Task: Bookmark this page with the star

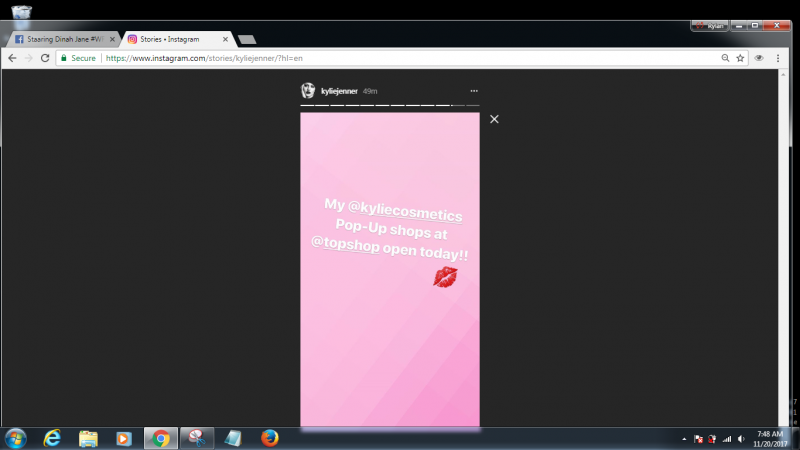Action: point(740,58)
